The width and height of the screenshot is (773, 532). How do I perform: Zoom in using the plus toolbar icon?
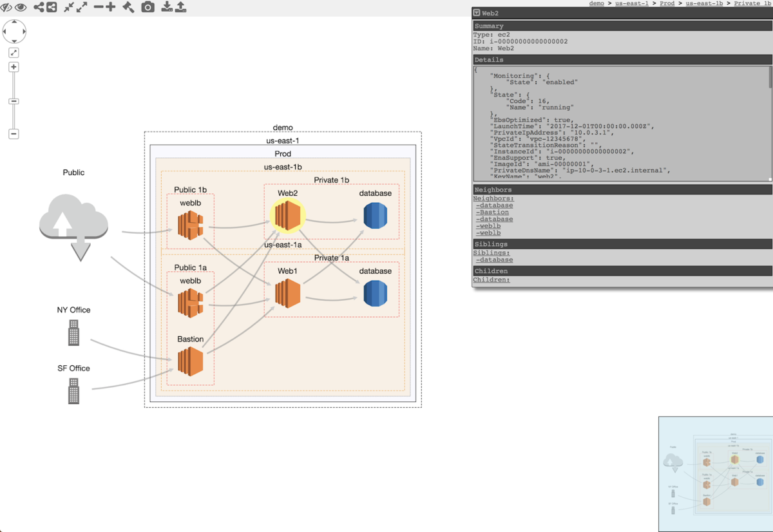(111, 8)
